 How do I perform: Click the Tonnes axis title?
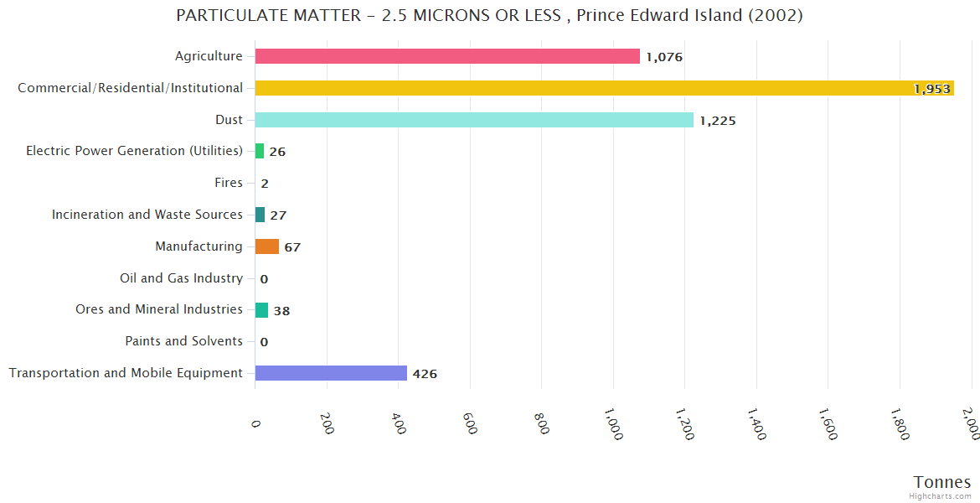(x=942, y=482)
